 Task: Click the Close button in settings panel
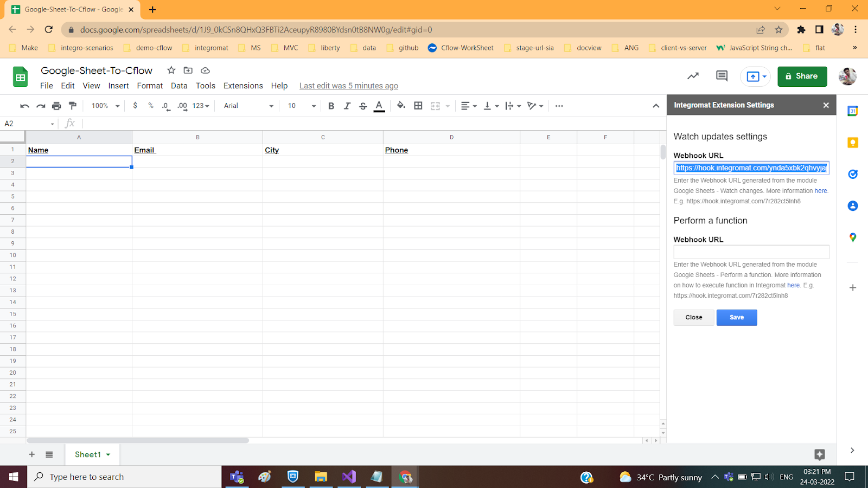point(694,318)
